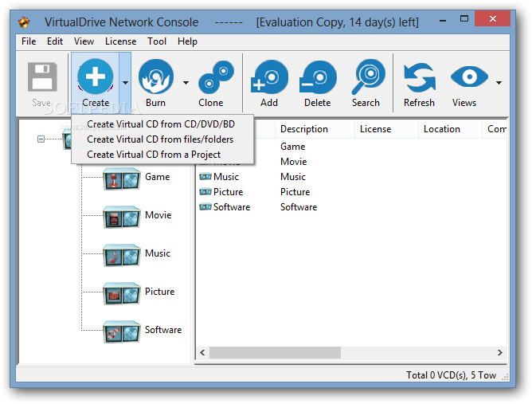Viewport: 532px width, 404px height.
Task: Open the Help menu
Action: click(x=187, y=41)
